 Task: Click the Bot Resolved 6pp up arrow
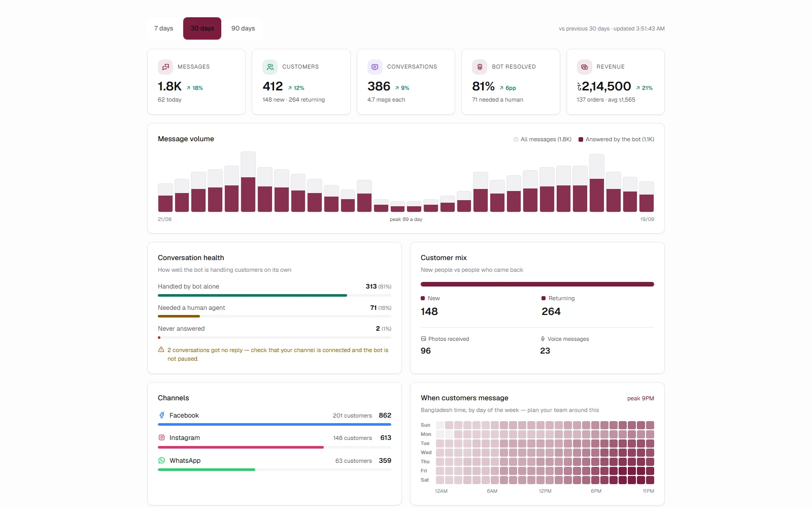click(501, 88)
